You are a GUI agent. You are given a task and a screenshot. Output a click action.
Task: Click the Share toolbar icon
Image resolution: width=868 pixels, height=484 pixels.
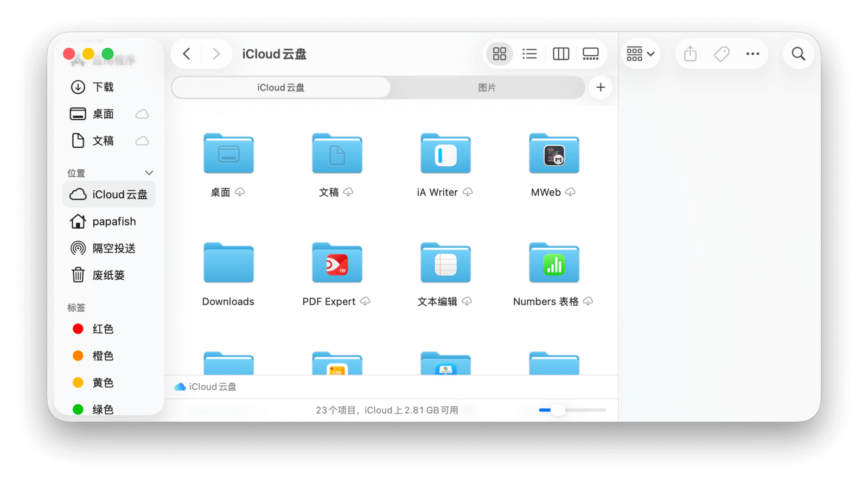[690, 54]
